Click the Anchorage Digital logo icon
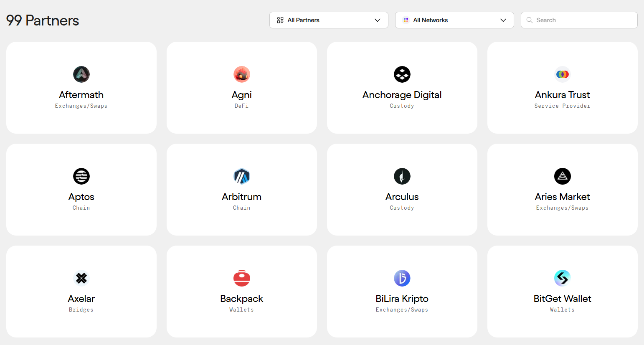Screen dimensions: 644x345 click(402, 74)
